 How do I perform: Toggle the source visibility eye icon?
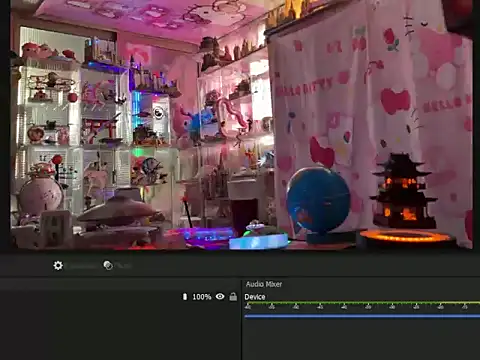click(220, 296)
